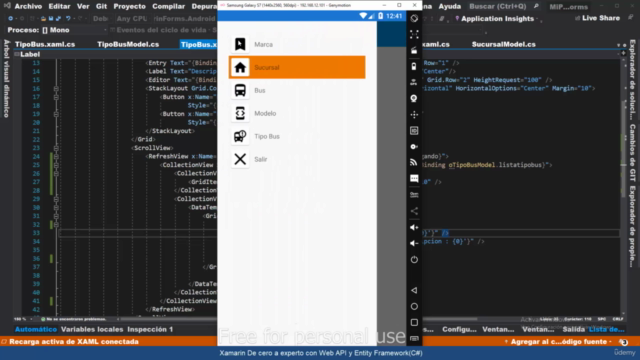Open Git menu

[x=102, y=6]
